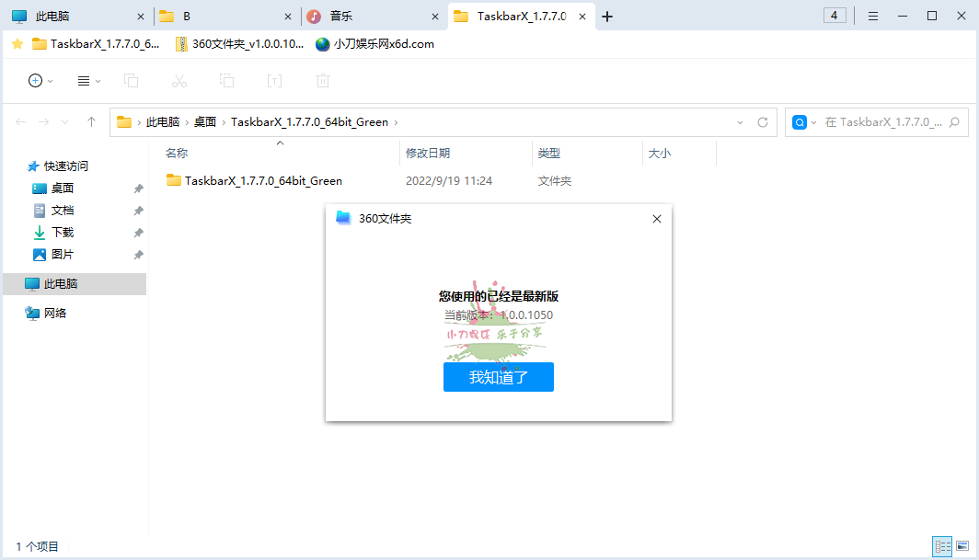
Task: Click the tab counter showing 4
Action: (x=834, y=16)
